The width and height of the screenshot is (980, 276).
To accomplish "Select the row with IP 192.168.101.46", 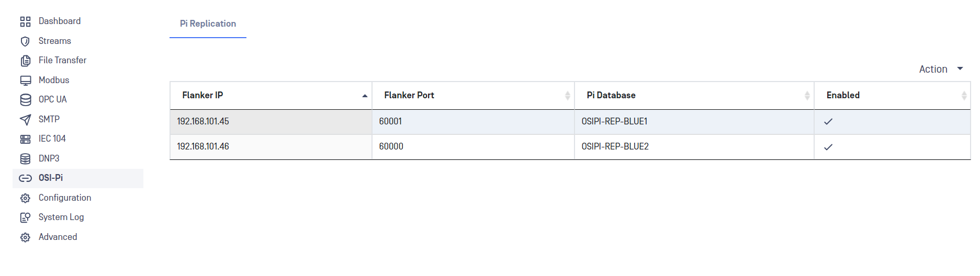I will [570, 147].
